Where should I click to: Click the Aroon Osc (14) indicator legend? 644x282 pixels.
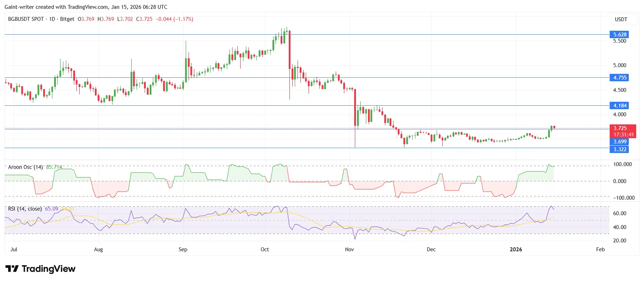pos(25,167)
